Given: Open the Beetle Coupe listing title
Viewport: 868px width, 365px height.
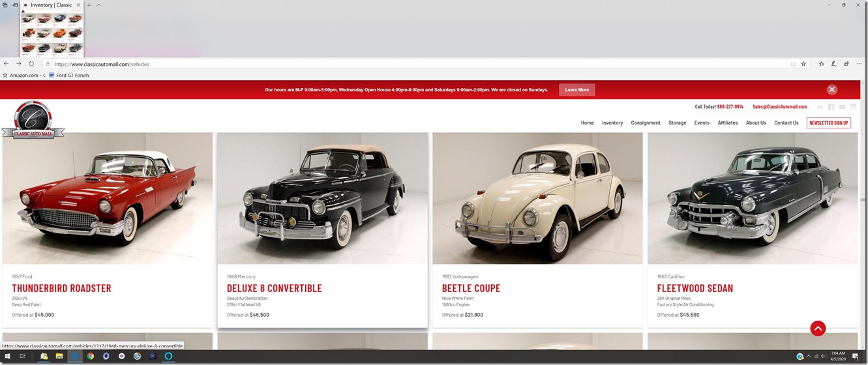Looking at the screenshot, I should pos(471,288).
